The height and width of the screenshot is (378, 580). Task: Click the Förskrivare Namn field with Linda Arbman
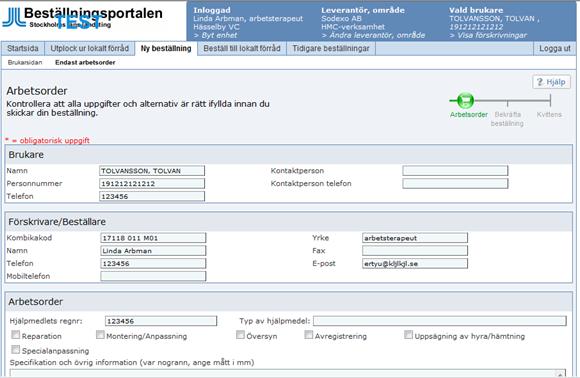click(153, 251)
